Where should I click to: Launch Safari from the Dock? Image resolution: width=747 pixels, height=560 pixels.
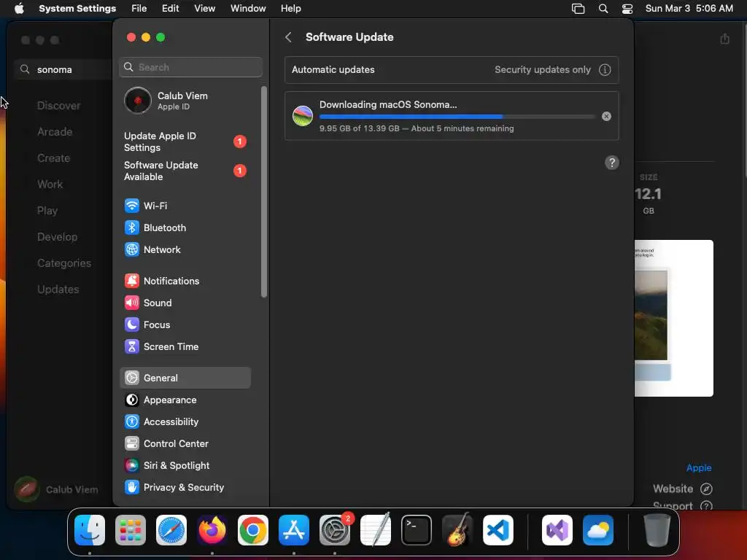click(171, 530)
